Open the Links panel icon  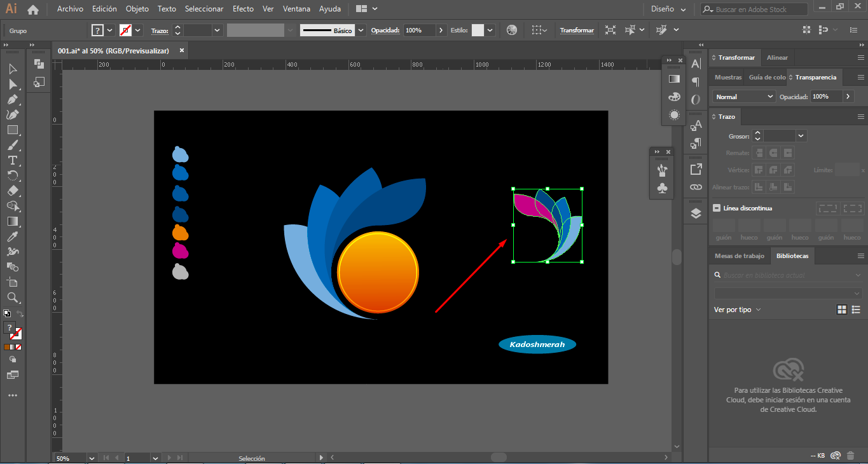[x=696, y=188]
